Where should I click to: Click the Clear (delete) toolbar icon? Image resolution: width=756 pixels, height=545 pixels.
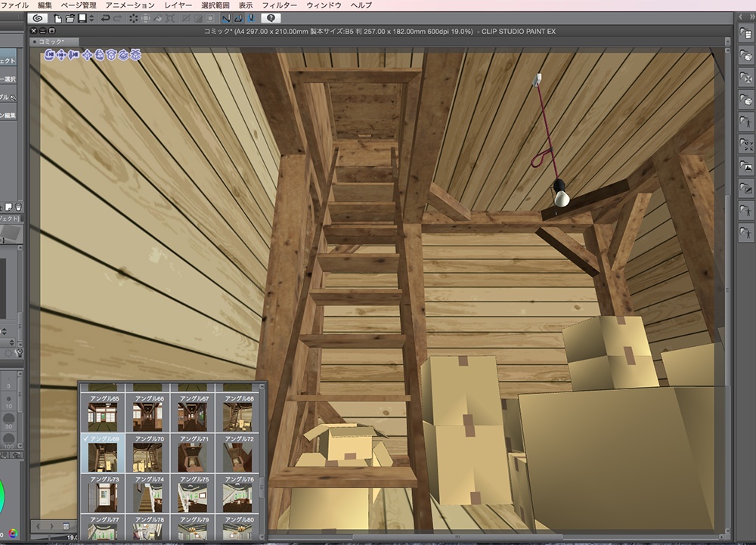click(133, 18)
